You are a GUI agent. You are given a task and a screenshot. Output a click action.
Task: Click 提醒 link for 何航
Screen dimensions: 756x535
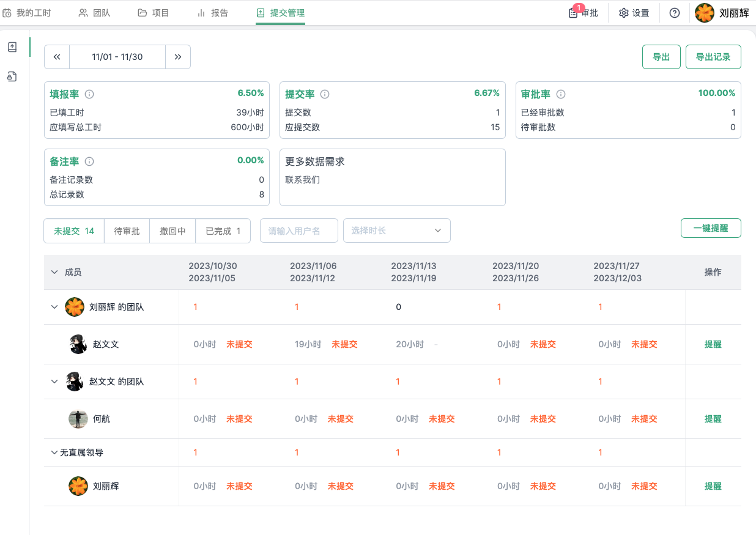713,419
